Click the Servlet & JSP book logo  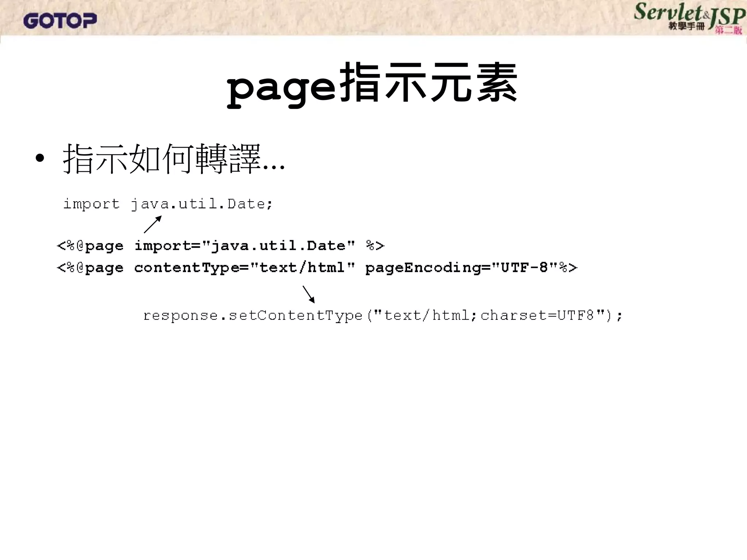tap(690, 18)
